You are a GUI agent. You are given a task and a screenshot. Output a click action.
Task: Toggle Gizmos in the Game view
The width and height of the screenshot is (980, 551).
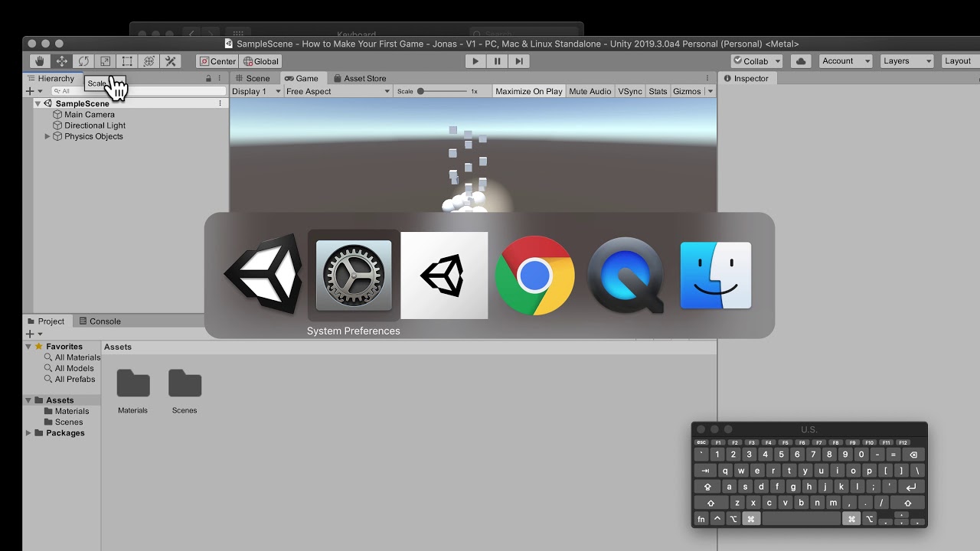pyautogui.click(x=687, y=91)
